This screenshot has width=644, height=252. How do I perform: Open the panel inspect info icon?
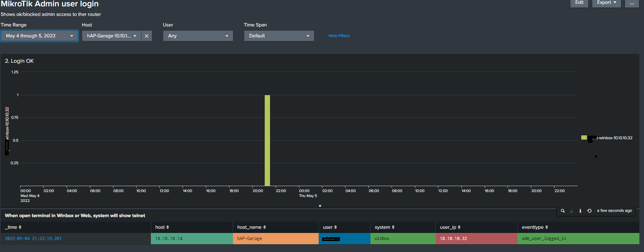point(580,211)
